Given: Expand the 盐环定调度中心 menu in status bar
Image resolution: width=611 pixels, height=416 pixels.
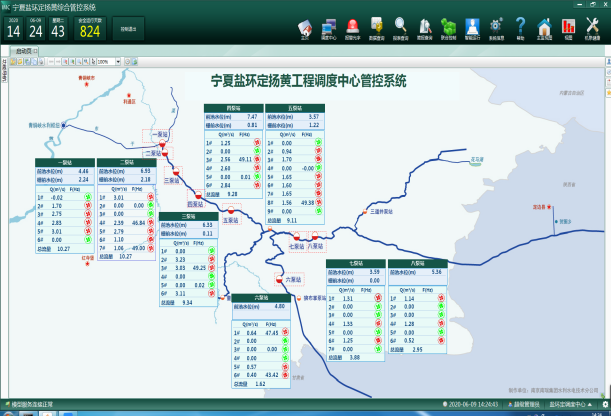Looking at the screenshot, I should [570, 405].
